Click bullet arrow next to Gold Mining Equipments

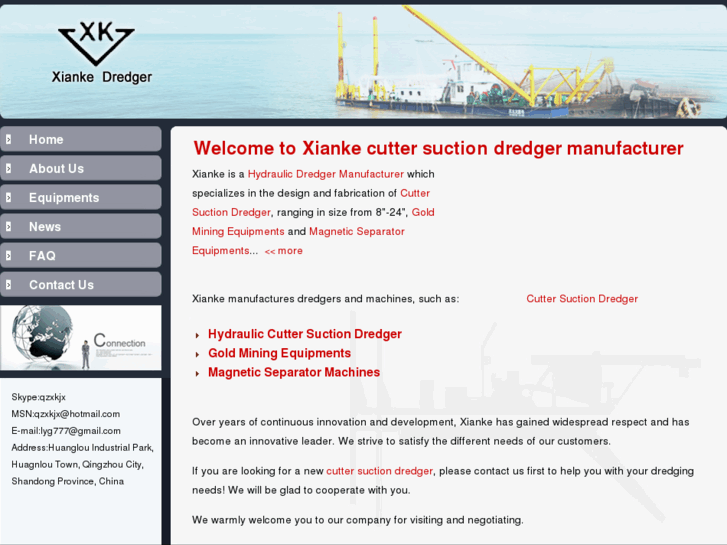[x=198, y=354]
